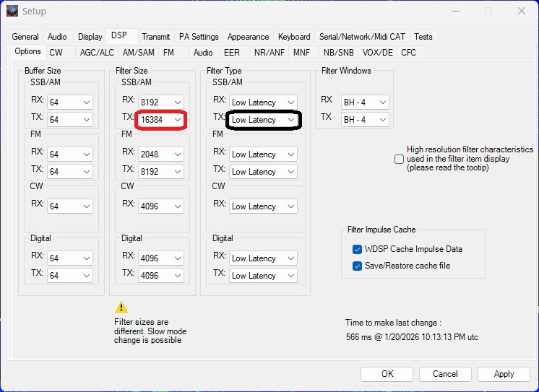This screenshot has height=392, width=539.
Task: Switch to the Transmit tab
Action: click(155, 37)
